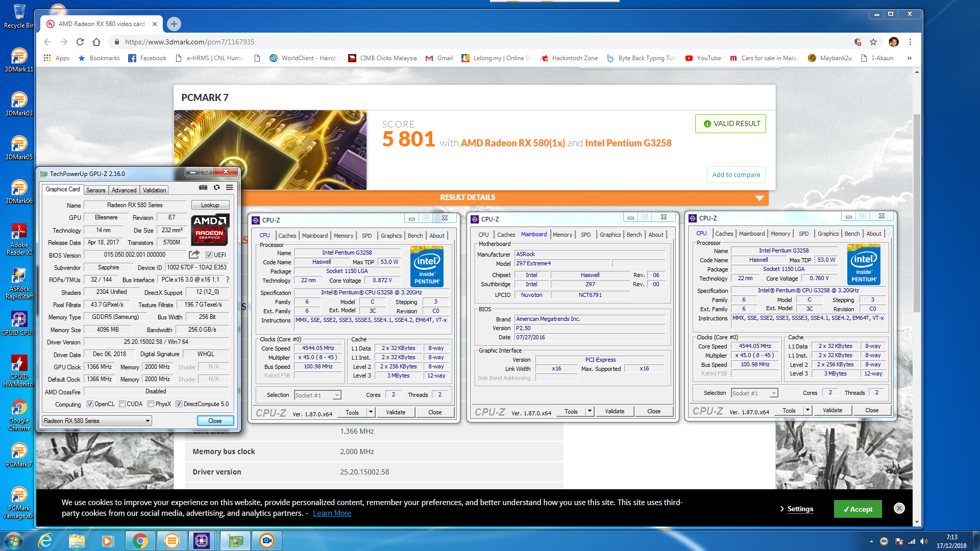Collapse the RESULT DETAILS orange bar arrow

click(759, 198)
